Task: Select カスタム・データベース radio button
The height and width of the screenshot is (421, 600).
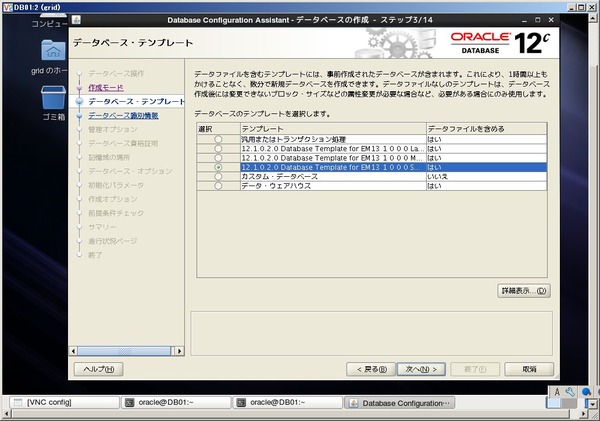Action: click(218, 176)
